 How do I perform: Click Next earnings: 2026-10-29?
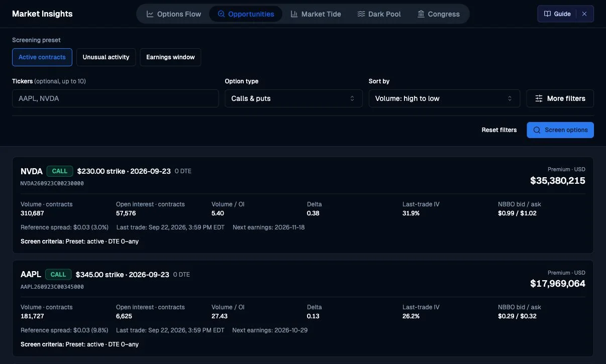(270, 330)
